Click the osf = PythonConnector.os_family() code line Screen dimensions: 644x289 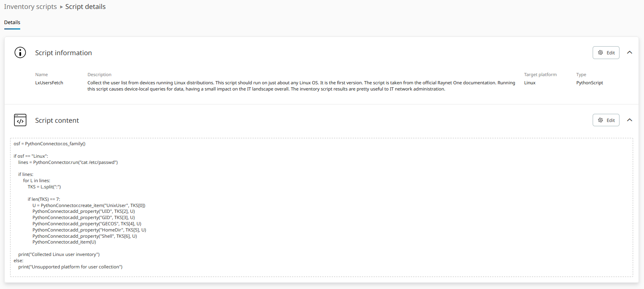click(49, 144)
